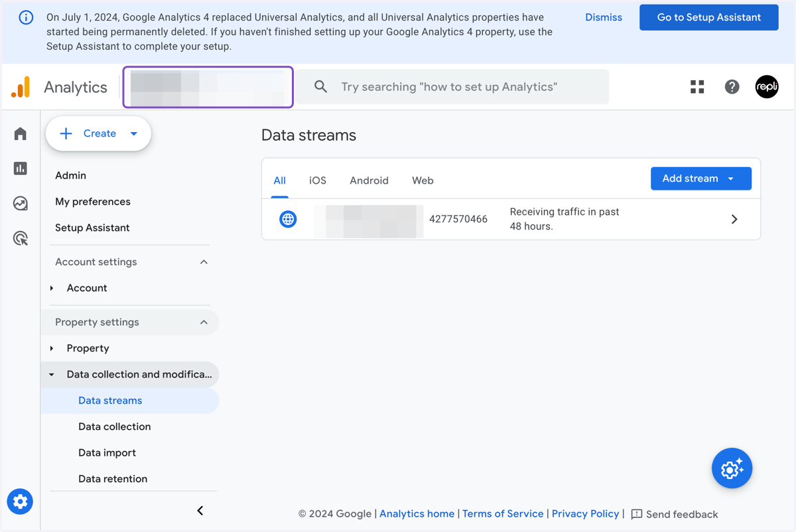Open the floating gear sparkle assistant button
Image resolution: width=796 pixels, height=532 pixels.
[732, 468]
